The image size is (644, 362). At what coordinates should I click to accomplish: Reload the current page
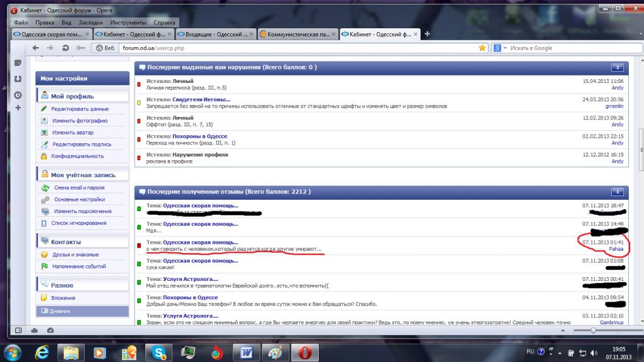[x=66, y=48]
